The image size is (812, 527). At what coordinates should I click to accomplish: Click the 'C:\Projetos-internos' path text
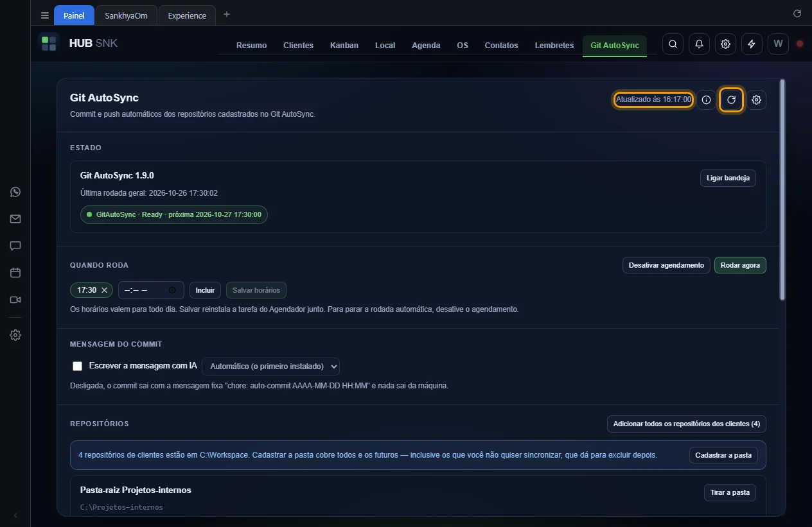click(121, 507)
